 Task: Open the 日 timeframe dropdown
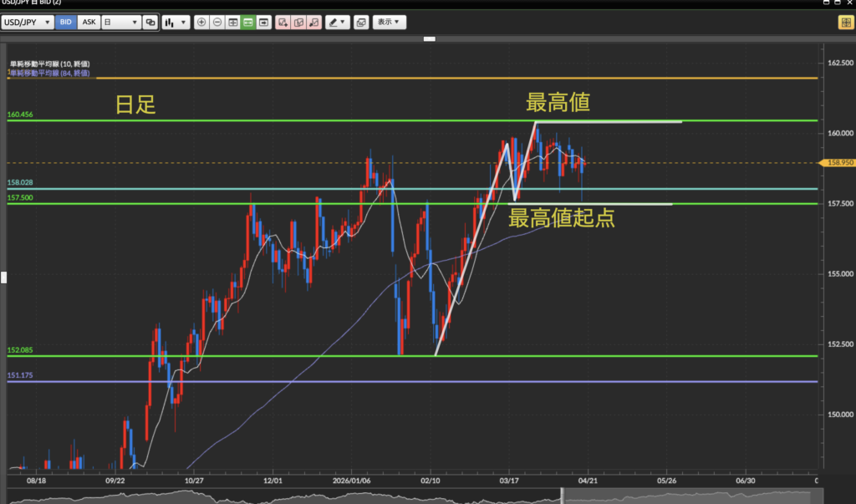click(x=120, y=23)
